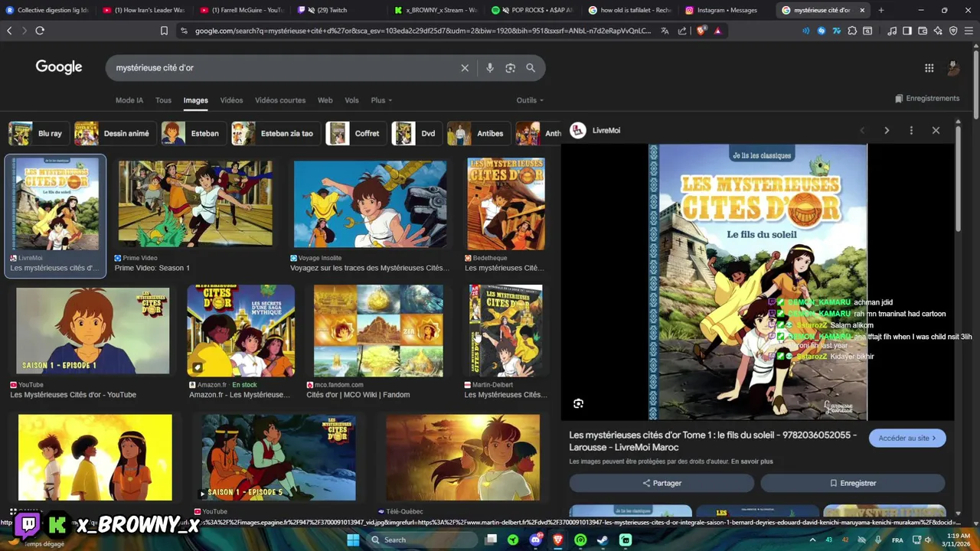Expand the Outils tools dropdown

tap(530, 100)
